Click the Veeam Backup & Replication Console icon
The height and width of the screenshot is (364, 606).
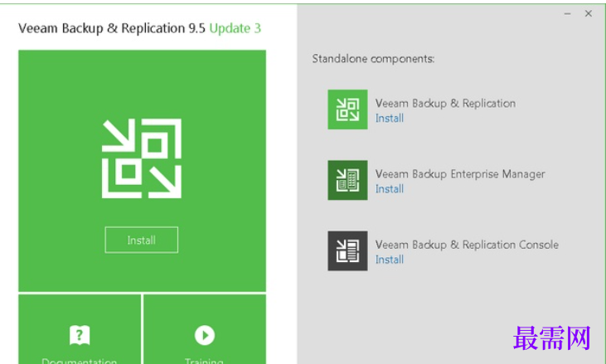(347, 250)
